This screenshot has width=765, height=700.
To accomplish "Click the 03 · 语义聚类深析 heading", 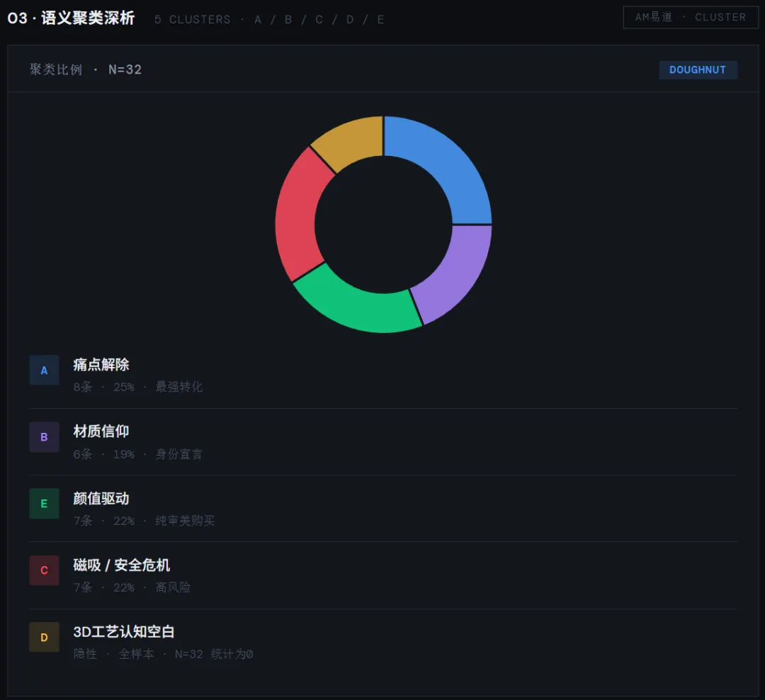I will coord(71,18).
